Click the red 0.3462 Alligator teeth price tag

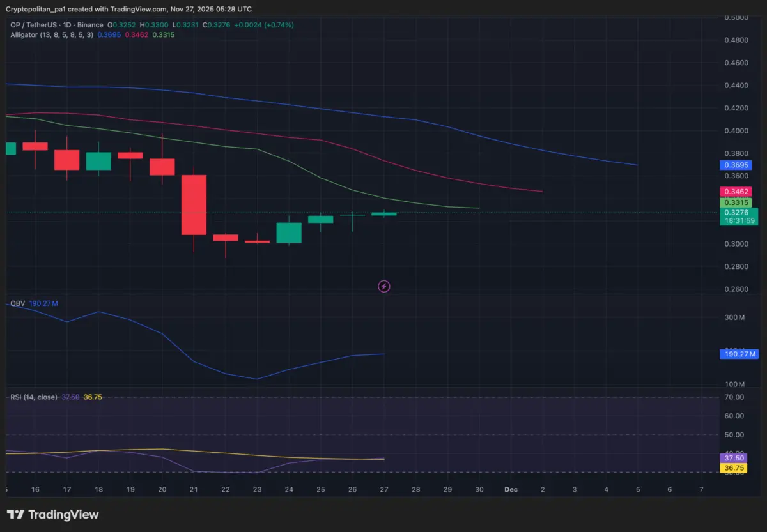tap(736, 192)
